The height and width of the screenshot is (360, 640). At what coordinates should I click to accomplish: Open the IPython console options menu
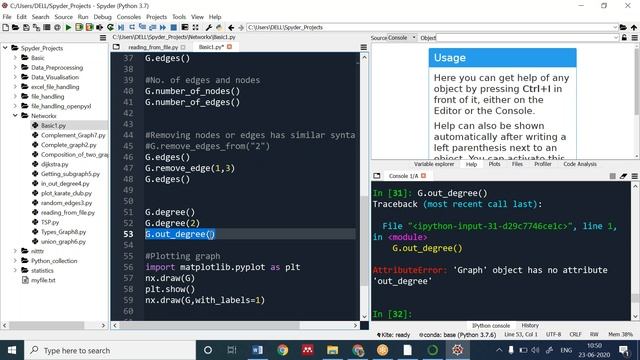(x=634, y=176)
